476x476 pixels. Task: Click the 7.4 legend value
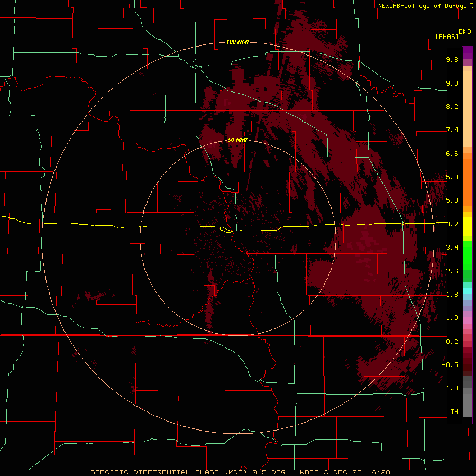coord(452,130)
